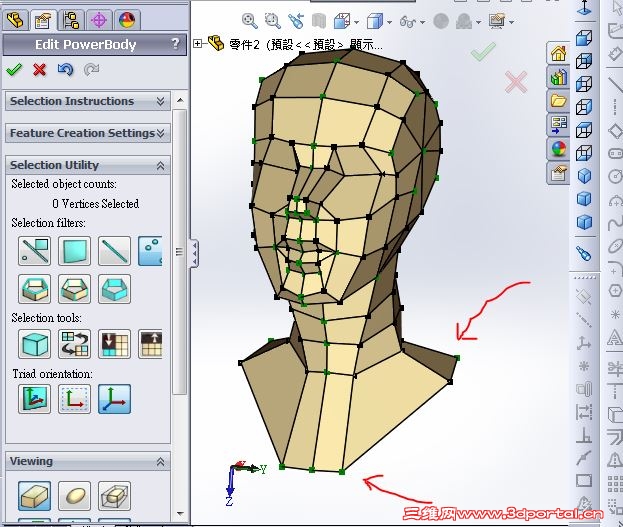The image size is (623, 527).
Task: Open the File Explorer task pane tab
Action: 558,101
